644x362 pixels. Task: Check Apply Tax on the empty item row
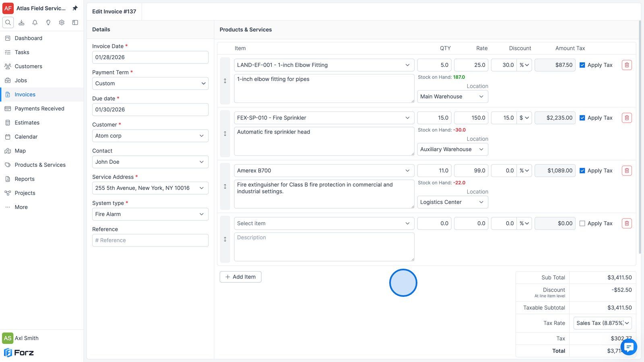(x=582, y=223)
